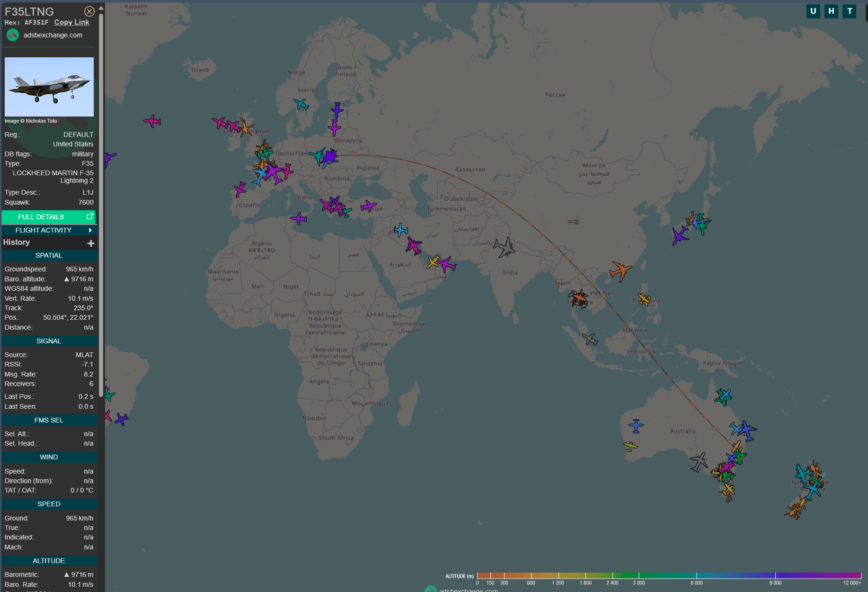Select the purple aircraft off Brazil coast

coord(121,419)
